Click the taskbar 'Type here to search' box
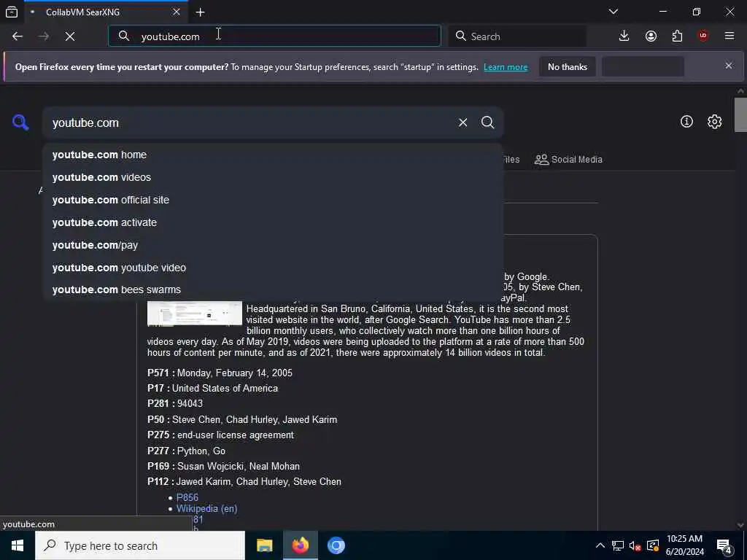This screenshot has width=747, height=560. [x=140, y=545]
